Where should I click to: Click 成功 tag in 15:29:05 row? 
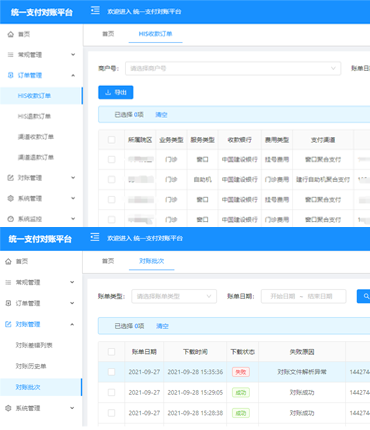click(x=241, y=393)
